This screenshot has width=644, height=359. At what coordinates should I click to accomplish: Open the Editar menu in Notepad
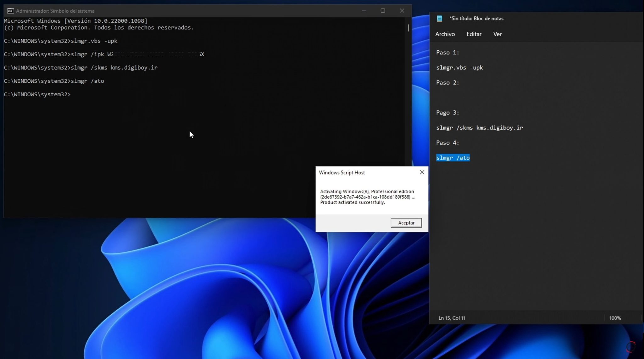coord(474,34)
